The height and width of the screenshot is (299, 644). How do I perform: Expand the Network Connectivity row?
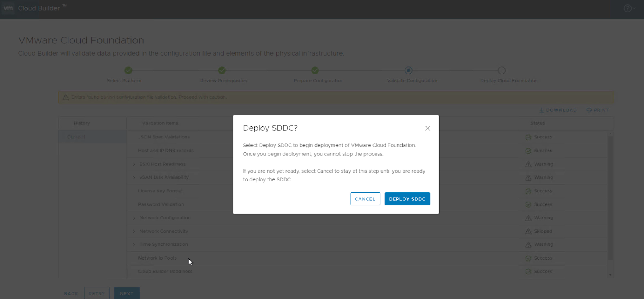click(x=134, y=231)
